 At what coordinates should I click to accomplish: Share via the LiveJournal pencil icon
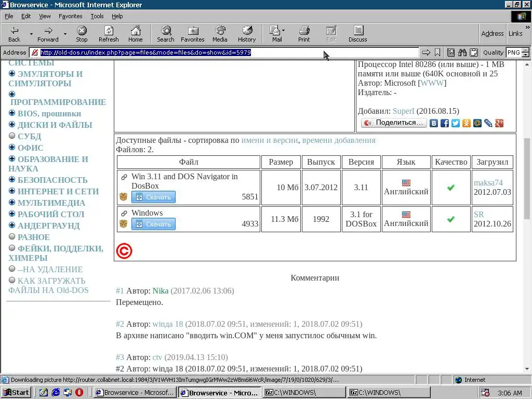pyautogui.click(x=488, y=123)
